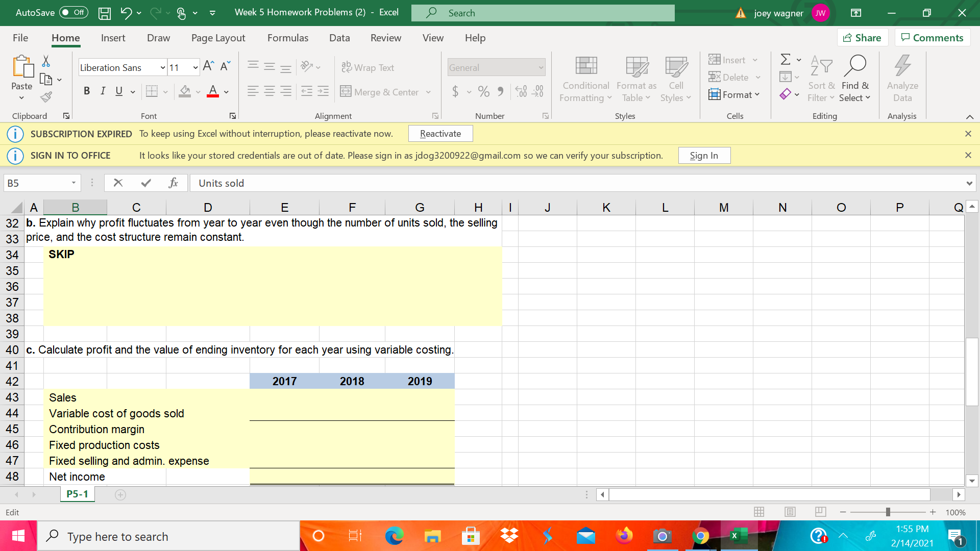Apply underline to the selected cell

pyautogui.click(x=118, y=91)
